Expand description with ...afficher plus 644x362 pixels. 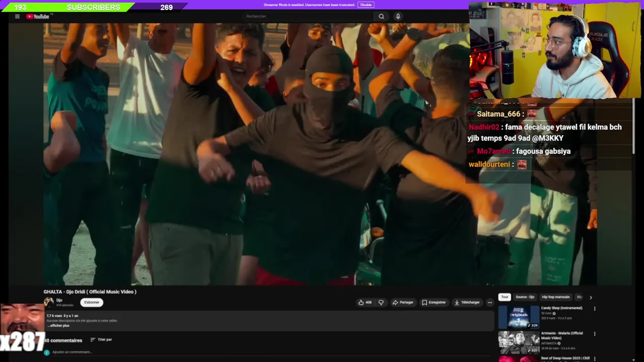pyautogui.click(x=58, y=326)
